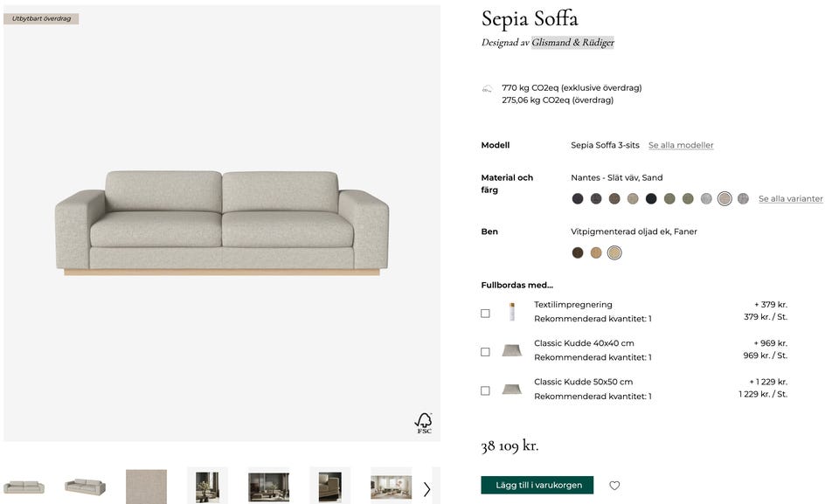Click the FSC certification logo
The width and height of the screenshot is (839, 504).
point(423,424)
